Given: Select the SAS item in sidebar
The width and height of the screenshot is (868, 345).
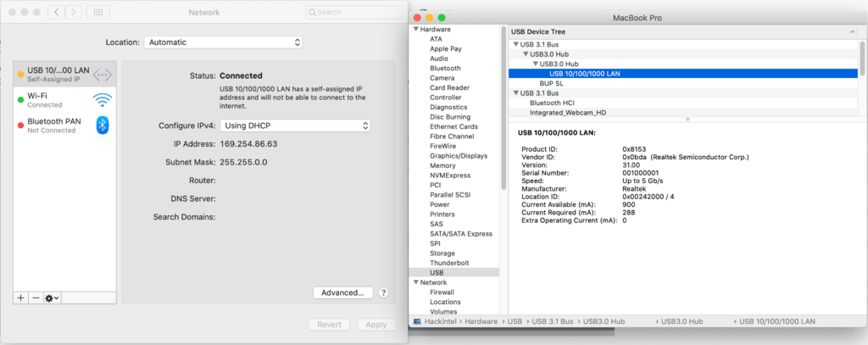Looking at the screenshot, I should [437, 224].
